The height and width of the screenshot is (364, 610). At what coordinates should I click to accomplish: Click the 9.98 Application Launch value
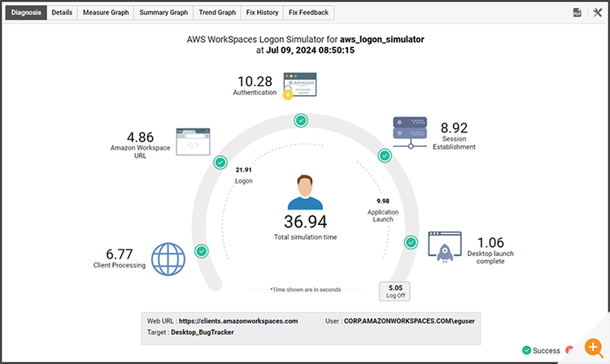(383, 201)
